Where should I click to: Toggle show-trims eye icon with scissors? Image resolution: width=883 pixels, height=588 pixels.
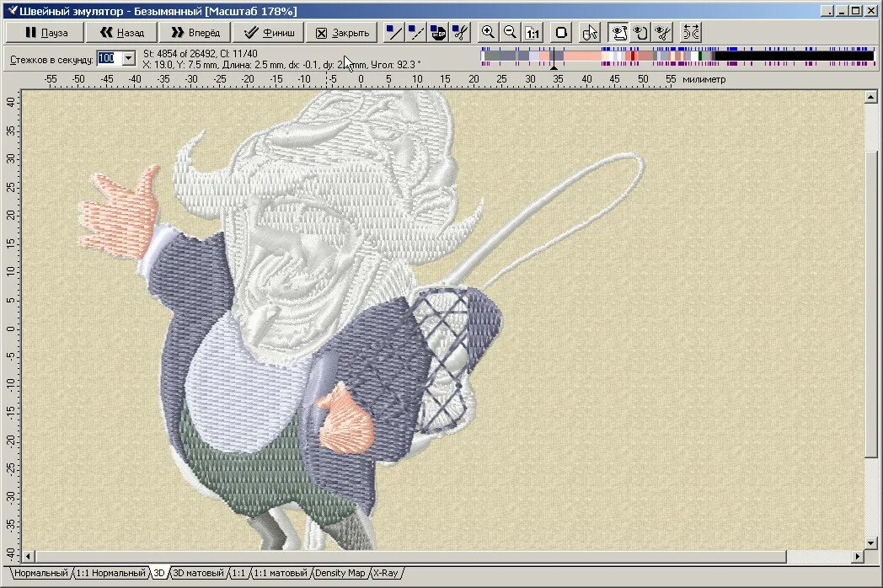[663, 33]
